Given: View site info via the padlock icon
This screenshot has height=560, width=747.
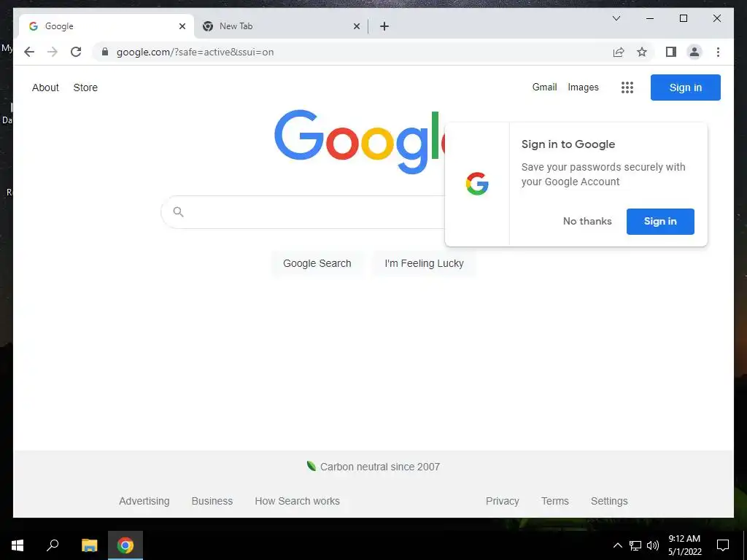Looking at the screenshot, I should coord(105,52).
